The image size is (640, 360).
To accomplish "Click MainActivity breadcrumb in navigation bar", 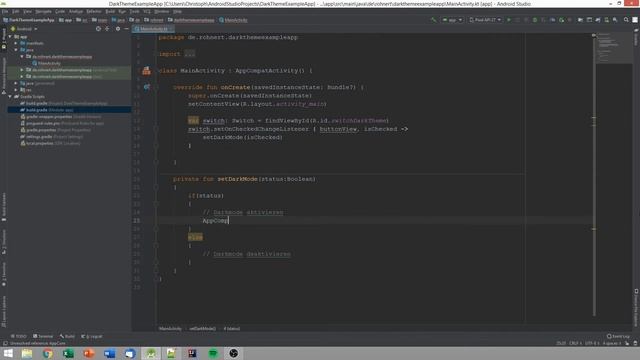I will coord(233,20).
